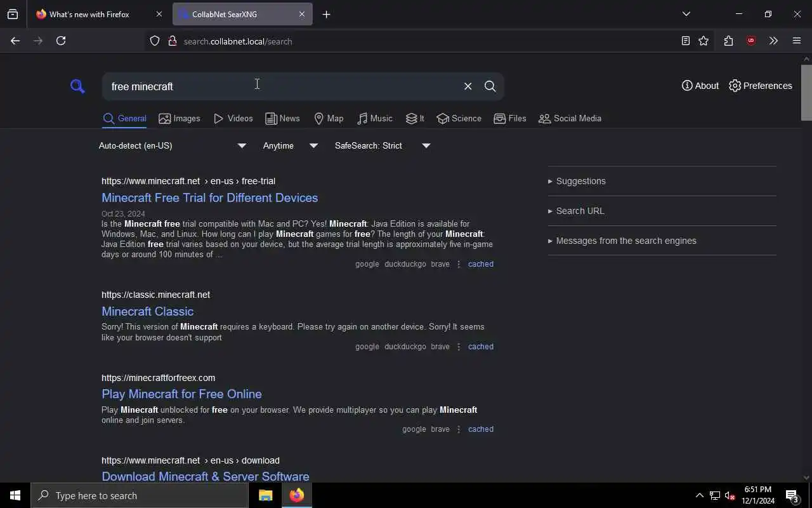Open the uBlock Origin extension icon
812x508 pixels.
(751, 41)
